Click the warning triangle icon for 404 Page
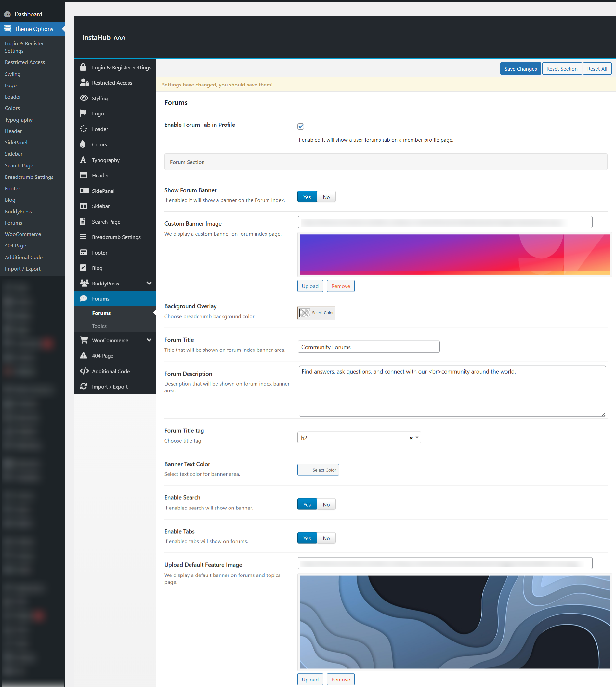The image size is (616, 687). coord(83,355)
